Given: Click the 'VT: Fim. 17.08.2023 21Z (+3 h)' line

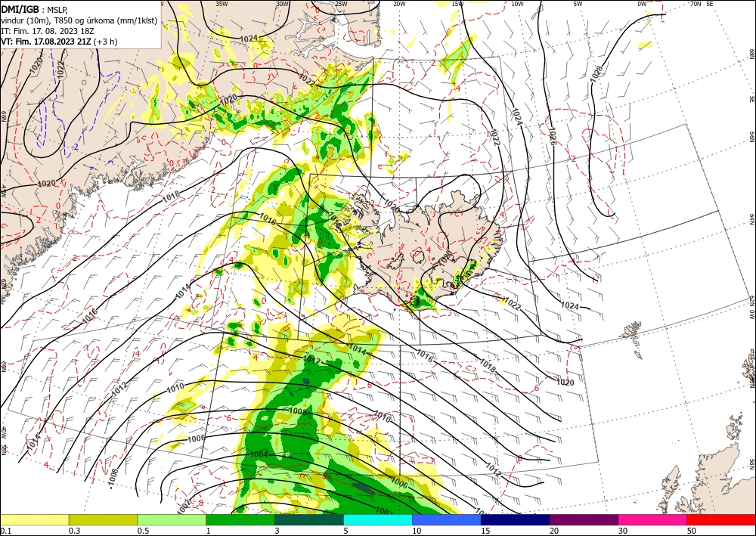Looking at the screenshot, I should pyautogui.click(x=59, y=41).
